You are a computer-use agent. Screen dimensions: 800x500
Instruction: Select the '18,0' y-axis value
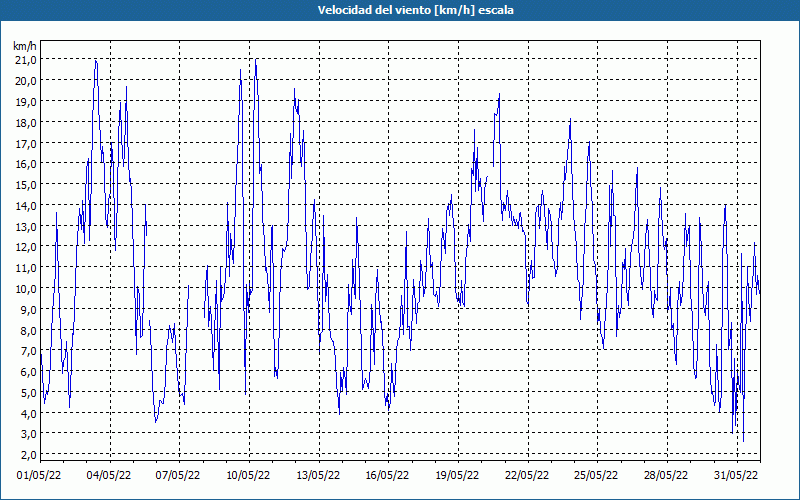pos(27,122)
